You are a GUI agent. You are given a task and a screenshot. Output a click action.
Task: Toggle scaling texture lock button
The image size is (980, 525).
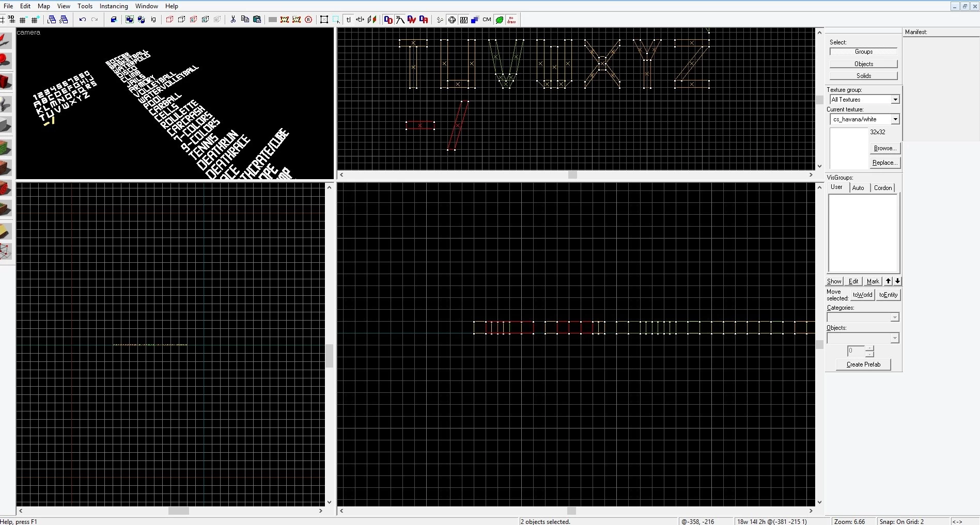[x=360, y=20]
